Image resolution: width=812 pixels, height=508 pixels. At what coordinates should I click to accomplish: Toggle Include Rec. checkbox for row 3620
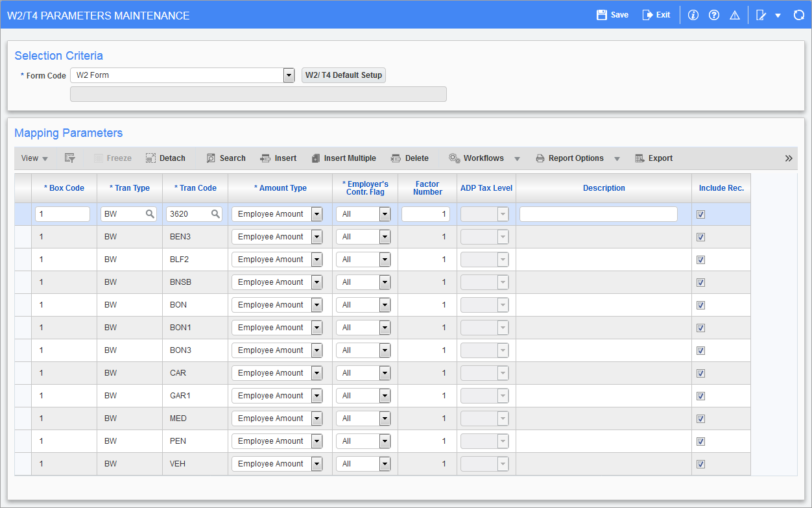click(x=700, y=214)
